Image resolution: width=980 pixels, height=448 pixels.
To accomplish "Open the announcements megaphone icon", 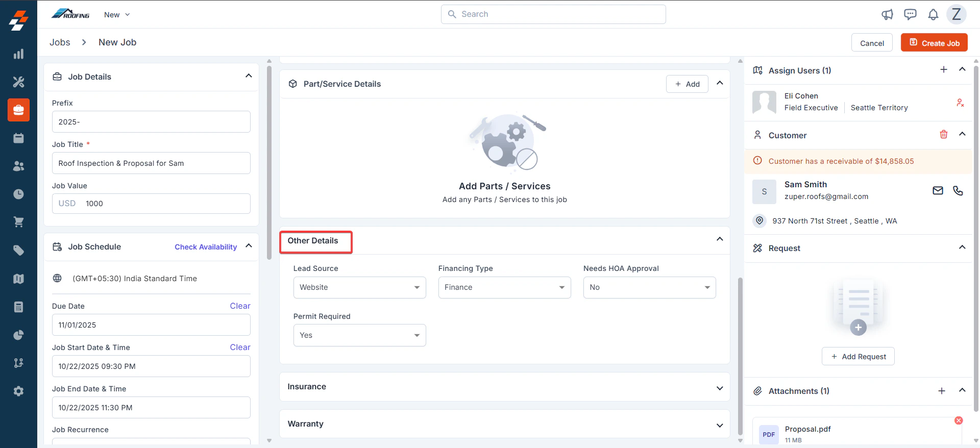I will [x=887, y=14].
